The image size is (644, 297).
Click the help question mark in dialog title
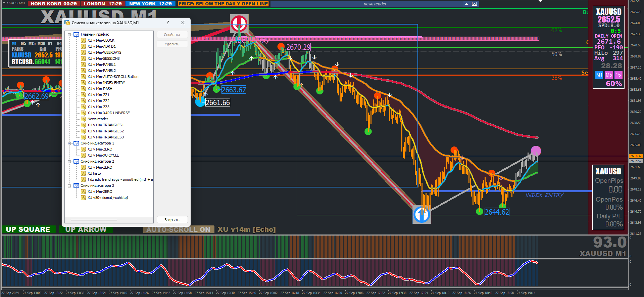point(168,23)
